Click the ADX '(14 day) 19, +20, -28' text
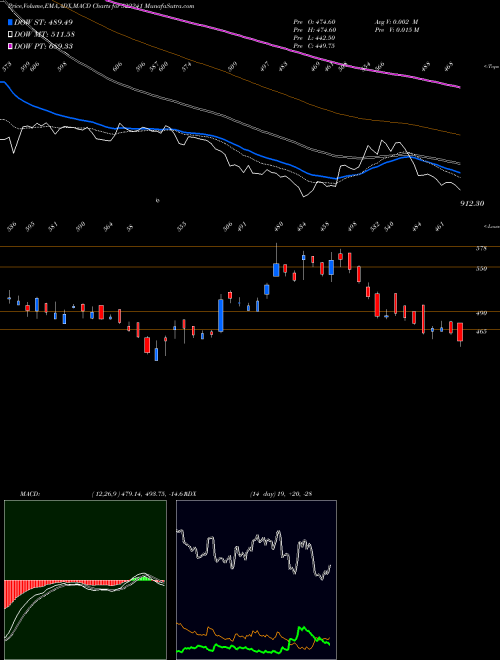500x660 pixels. click(x=281, y=494)
